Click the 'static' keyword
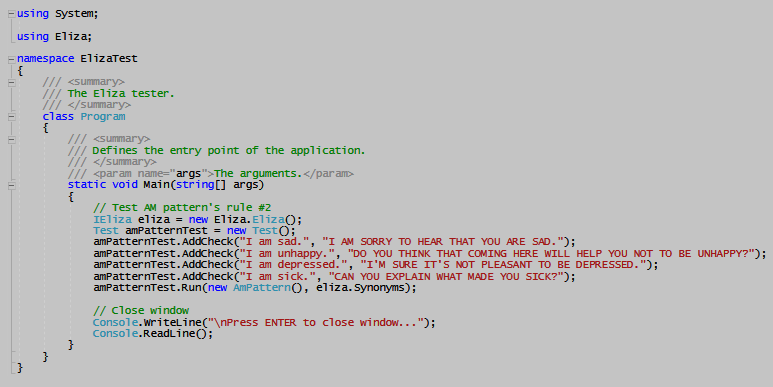The image size is (773, 387). 87,185
